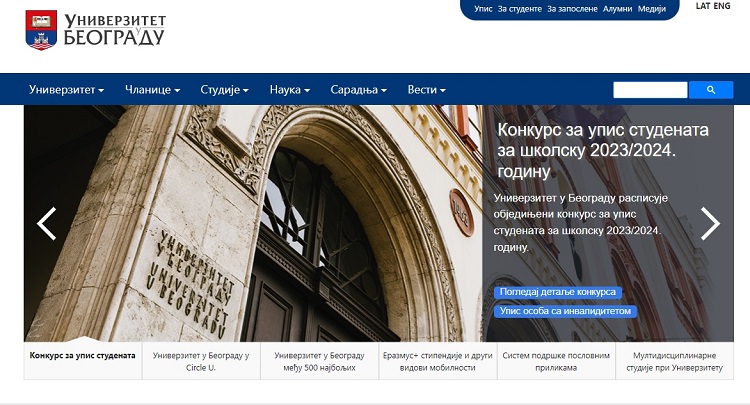Open the Вести dropdown
Image resolution: width=750 pixels, height=405 pixels.
427,89
